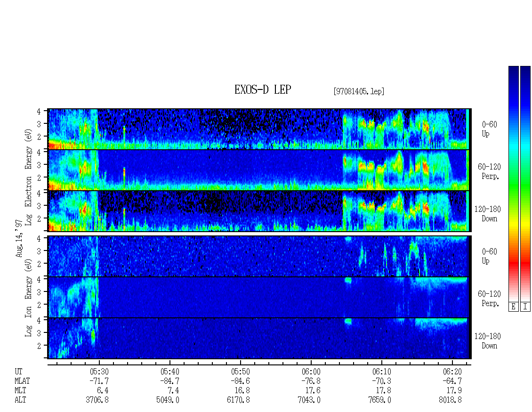The width and height of the screenshot is (532, 412).
Task: Click the MLAT value -64.7
Action: click(x=452, y=381)
